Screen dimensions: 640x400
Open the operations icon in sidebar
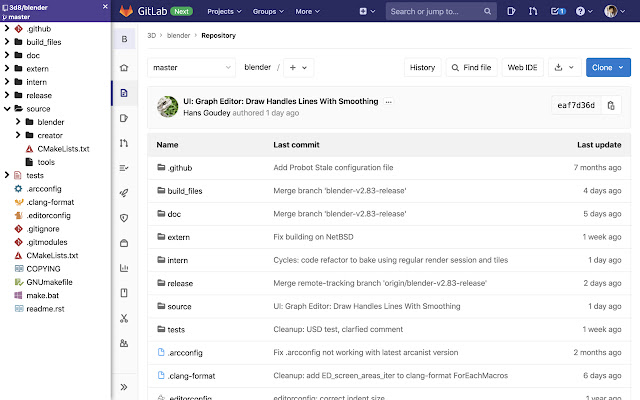click(124, 243)
